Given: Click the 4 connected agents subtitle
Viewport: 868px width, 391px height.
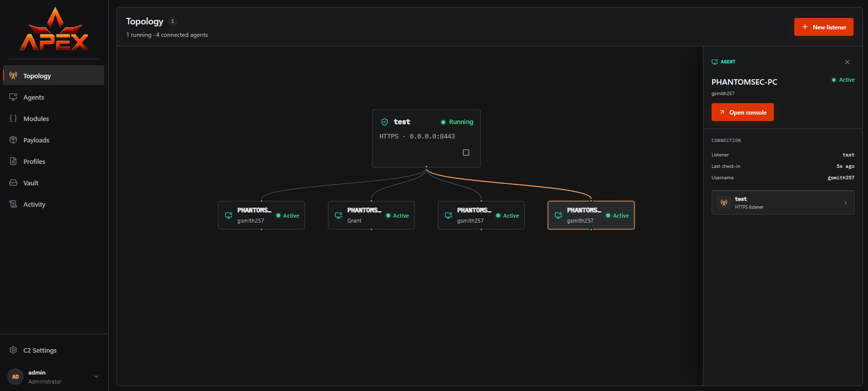Looking at the screenshot, I should (182, 35).
